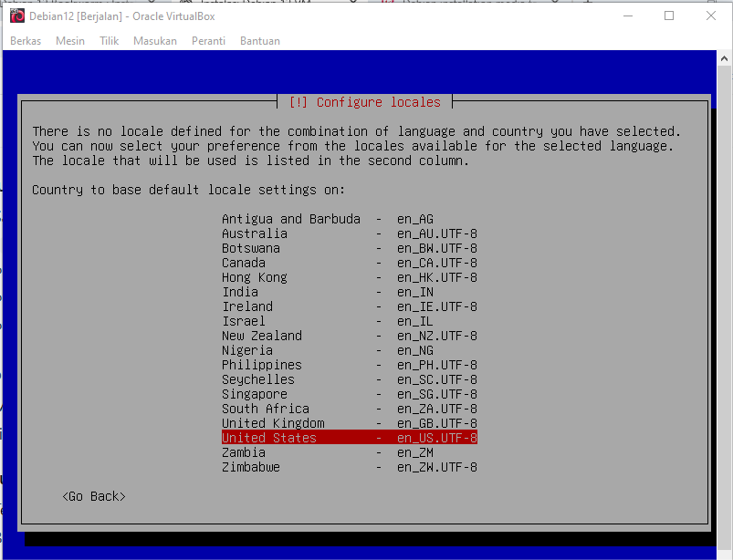
Task: Click the VirtualBox Debian12 title bar icon
Action: [x=16, y=16]
